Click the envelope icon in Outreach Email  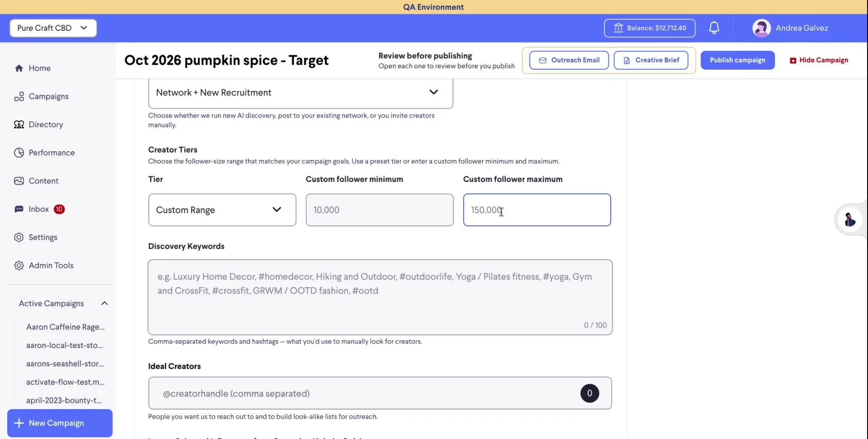coord(542,60)
